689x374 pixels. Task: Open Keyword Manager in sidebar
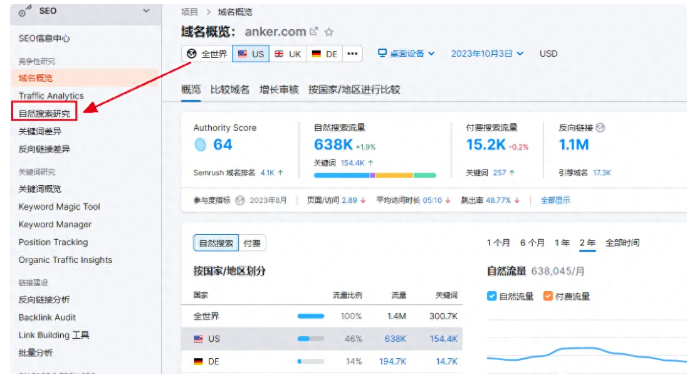(x=55, y=224)
